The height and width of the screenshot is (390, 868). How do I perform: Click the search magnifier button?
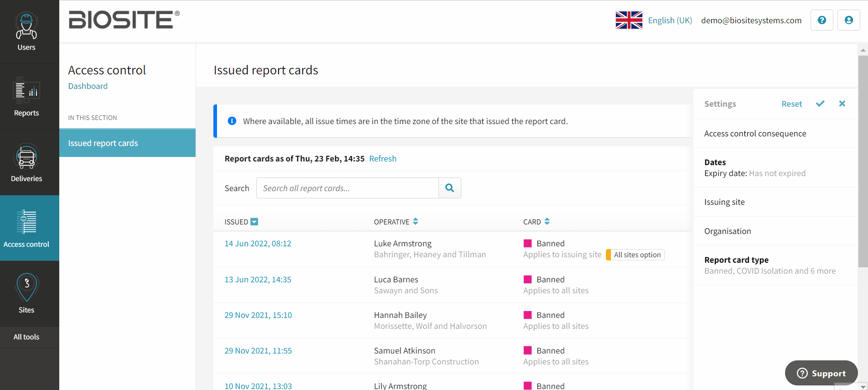(449, 188)
